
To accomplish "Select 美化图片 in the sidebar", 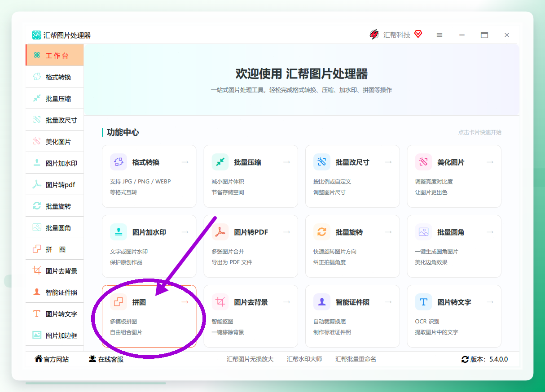I will (x=55, y=141).
